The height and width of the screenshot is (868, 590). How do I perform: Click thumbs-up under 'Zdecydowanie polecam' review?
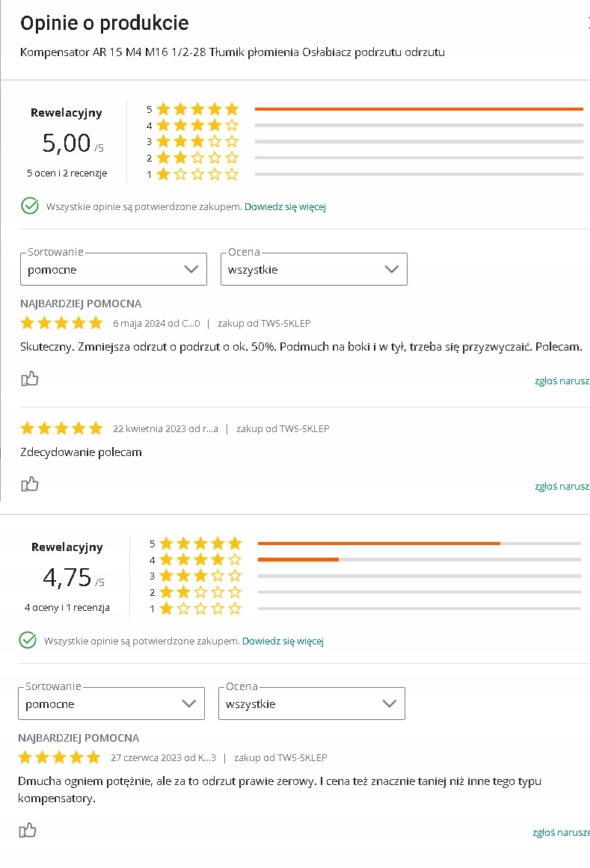click(30, 484)
